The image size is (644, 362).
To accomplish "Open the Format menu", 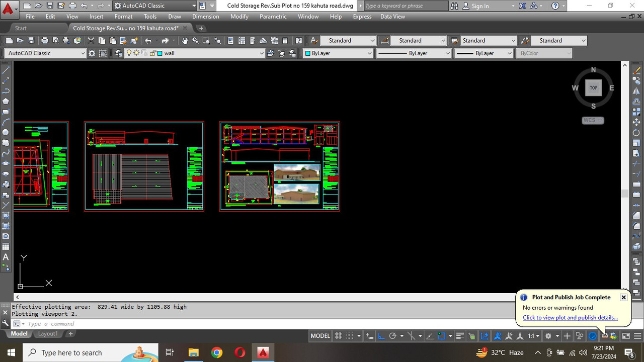I will point(123,17).
